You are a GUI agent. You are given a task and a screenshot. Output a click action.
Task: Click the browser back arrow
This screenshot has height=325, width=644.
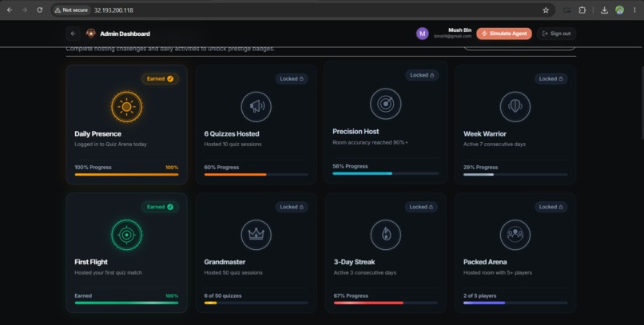[10, 10]
